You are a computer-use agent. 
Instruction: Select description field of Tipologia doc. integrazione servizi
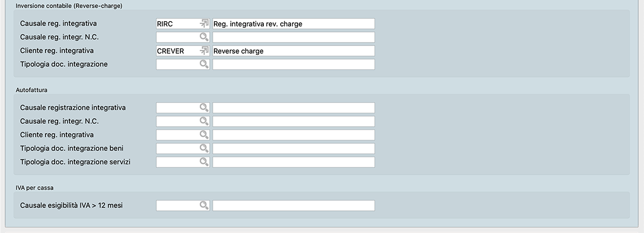293,162
